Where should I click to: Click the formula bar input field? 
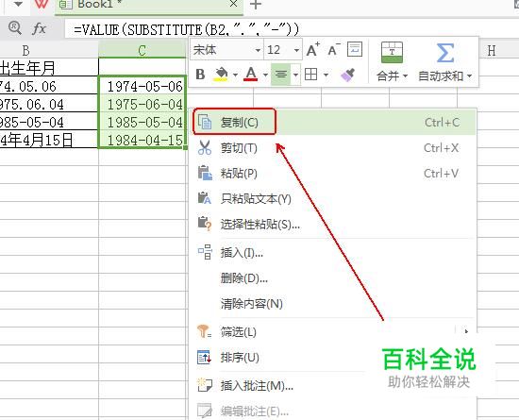[292, 29]
